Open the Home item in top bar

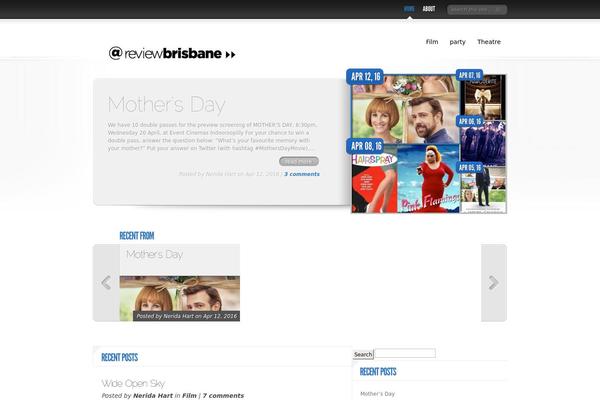point(409,9)
